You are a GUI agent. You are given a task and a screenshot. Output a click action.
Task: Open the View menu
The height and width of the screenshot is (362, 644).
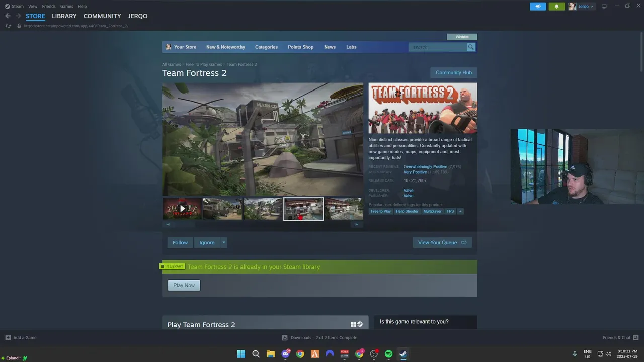[x=33, y=6]
